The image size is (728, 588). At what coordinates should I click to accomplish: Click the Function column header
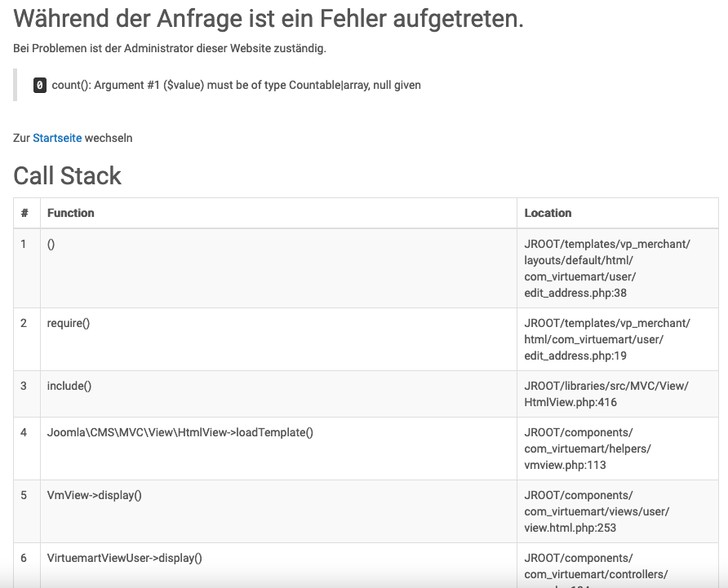pyautogui.click(x=71, y=213)
